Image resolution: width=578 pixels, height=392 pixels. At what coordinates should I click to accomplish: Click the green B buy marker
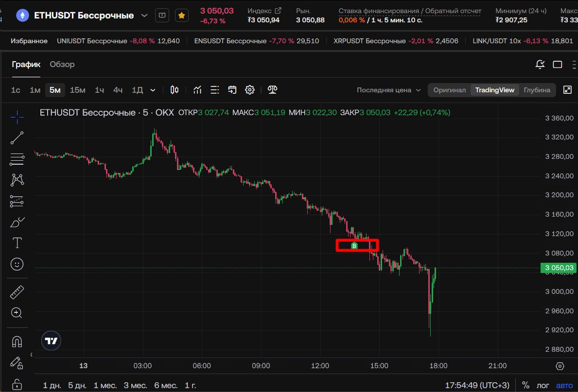click(354, 246)
